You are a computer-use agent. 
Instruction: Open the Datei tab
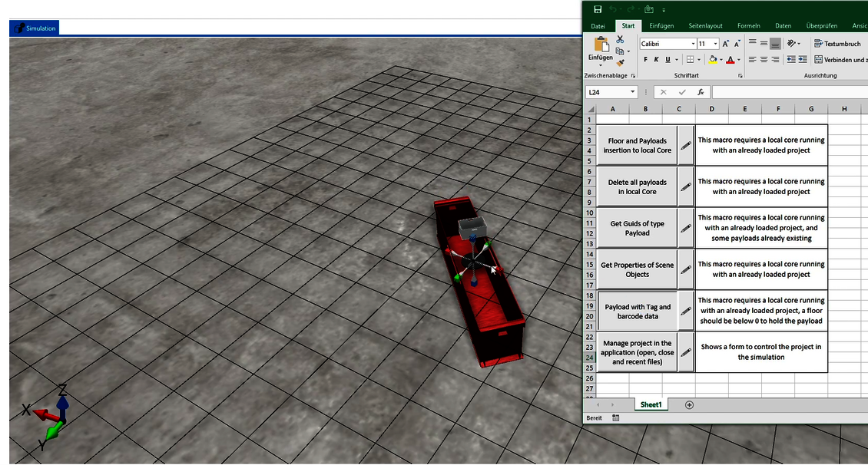[598, 26]
